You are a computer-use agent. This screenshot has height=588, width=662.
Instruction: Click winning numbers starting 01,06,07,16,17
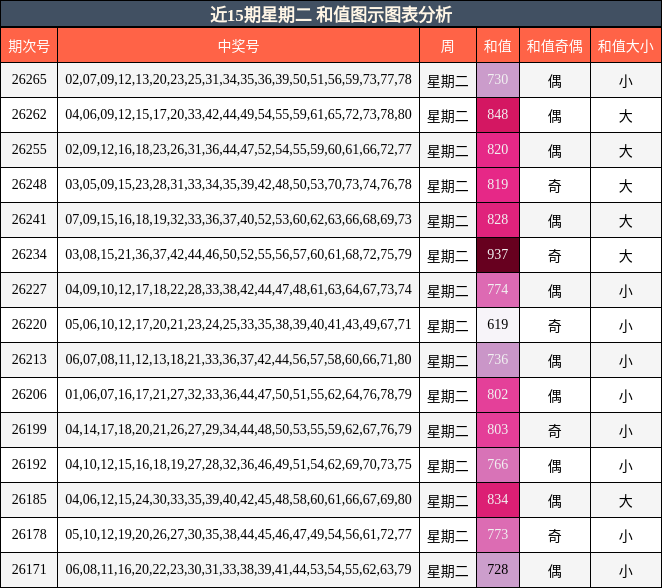[x=238, y=395]
